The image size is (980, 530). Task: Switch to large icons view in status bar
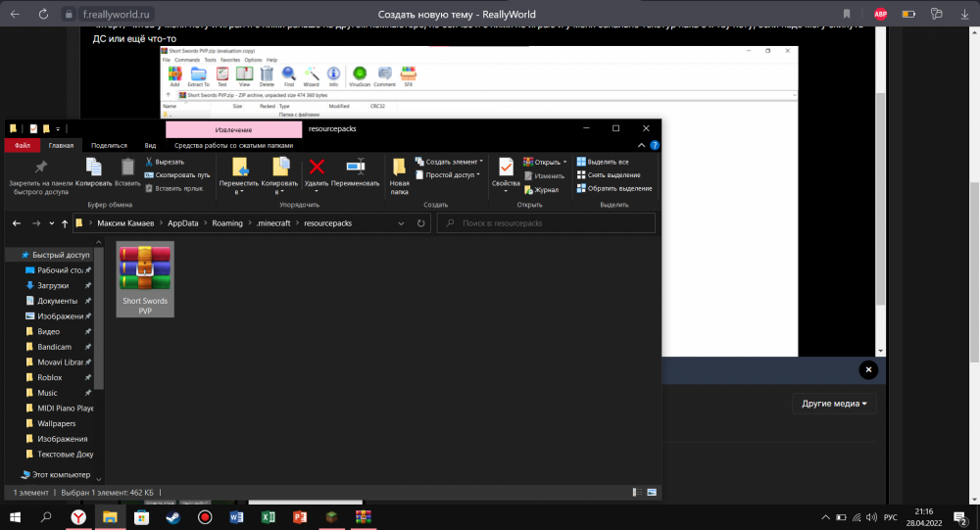point(652,493)
